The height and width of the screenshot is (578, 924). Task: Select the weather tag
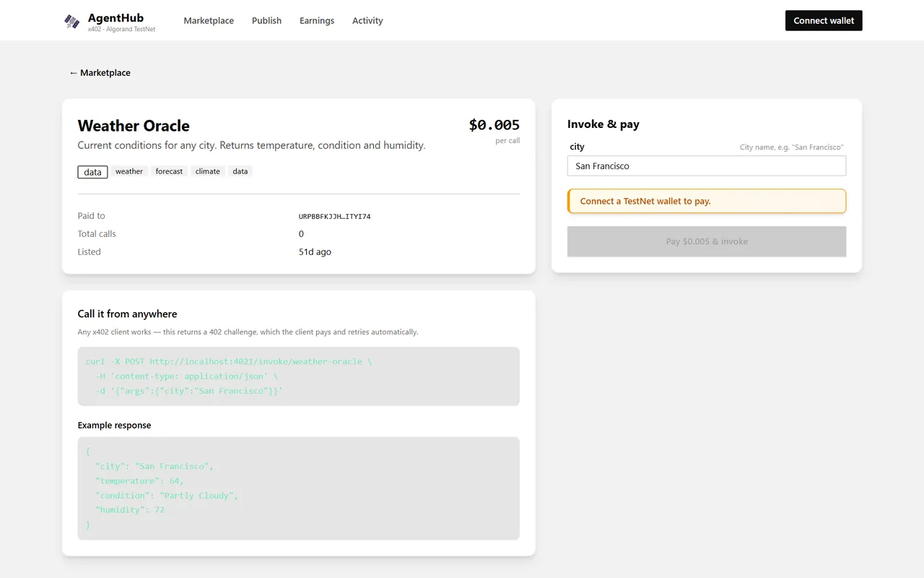pyautogui.click(x=129, y=172)
